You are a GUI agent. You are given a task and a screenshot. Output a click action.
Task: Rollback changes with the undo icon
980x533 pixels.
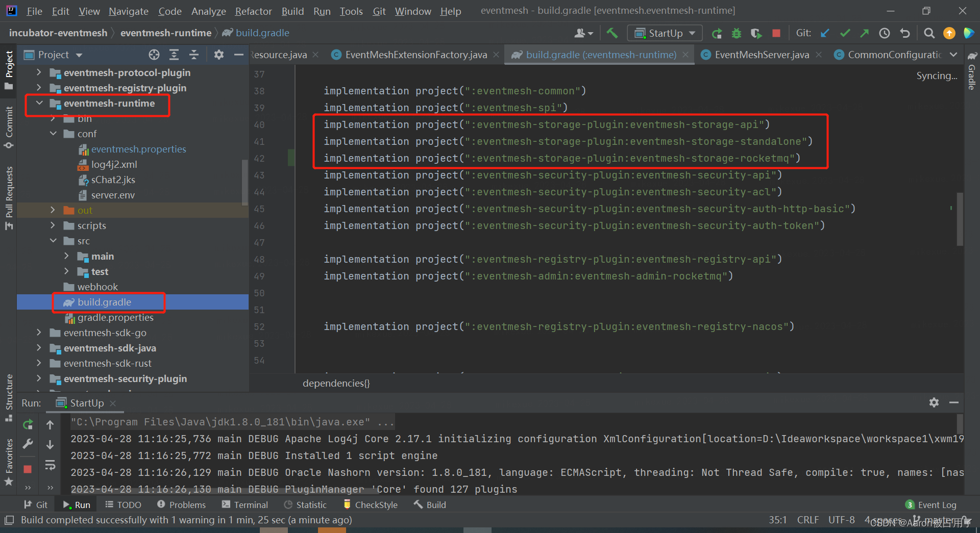905,33
